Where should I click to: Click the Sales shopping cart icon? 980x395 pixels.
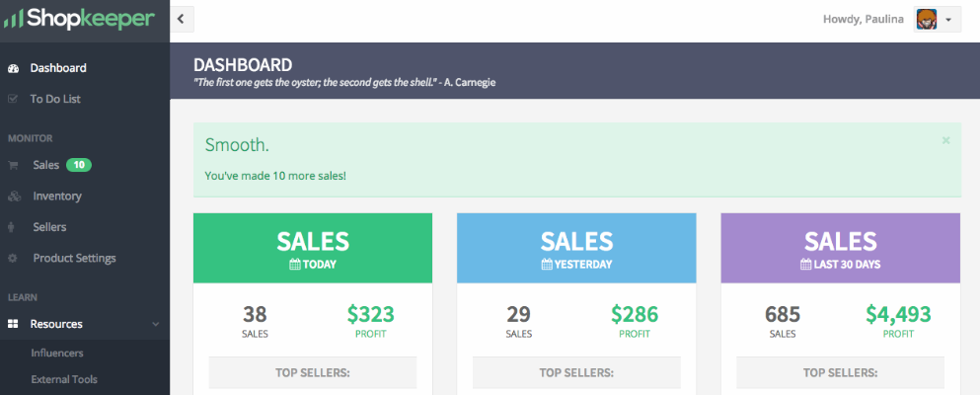point(13,165)
